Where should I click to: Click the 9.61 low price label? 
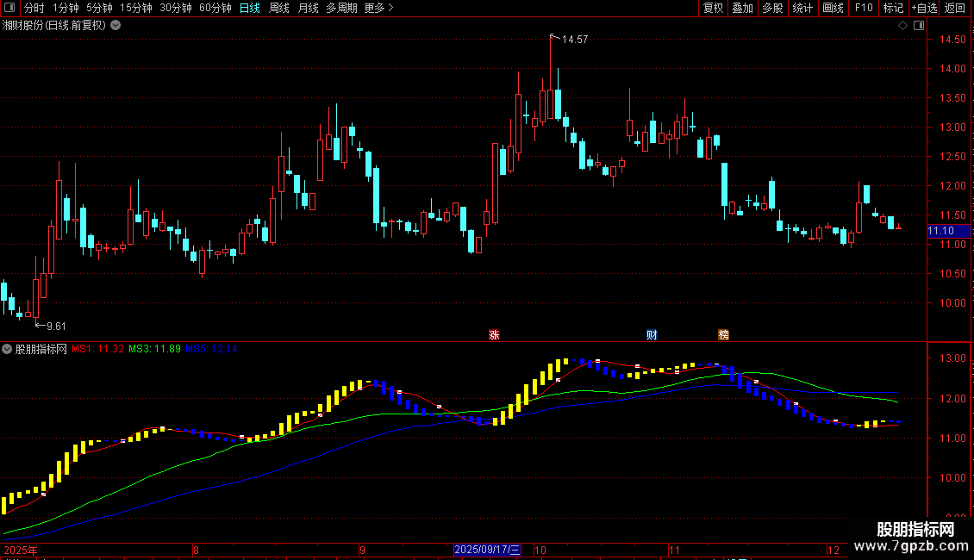pos(56,327)
